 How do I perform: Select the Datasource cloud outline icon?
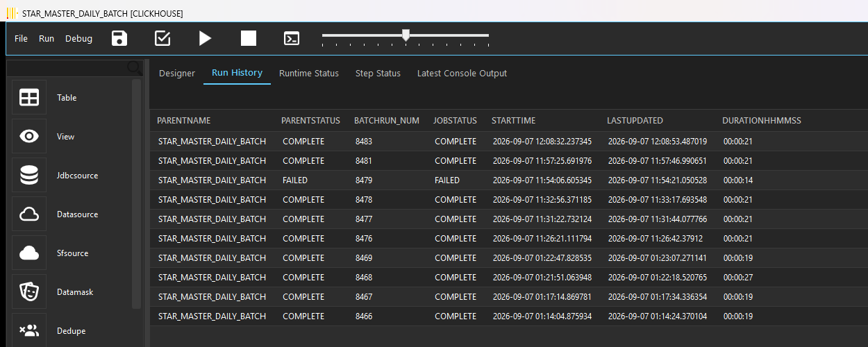[29, 214]
